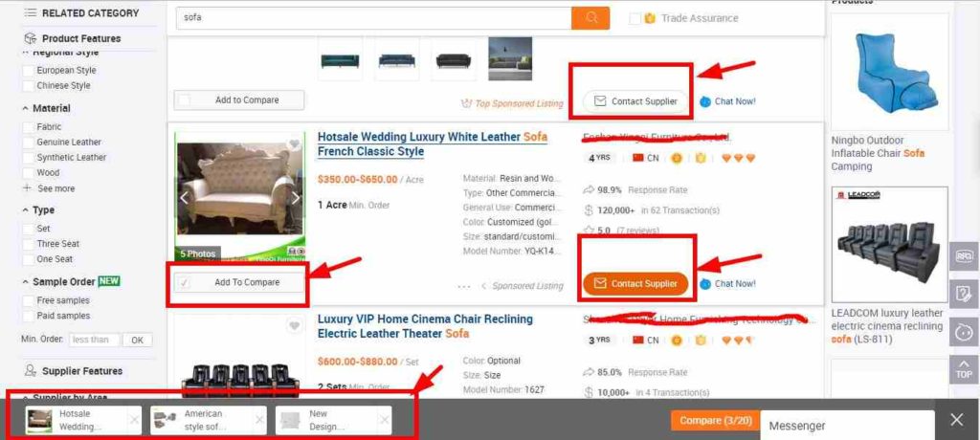Remove American style sofa from compare bar
The height and width of the screenshot is (440, 980).
point(258,420)
